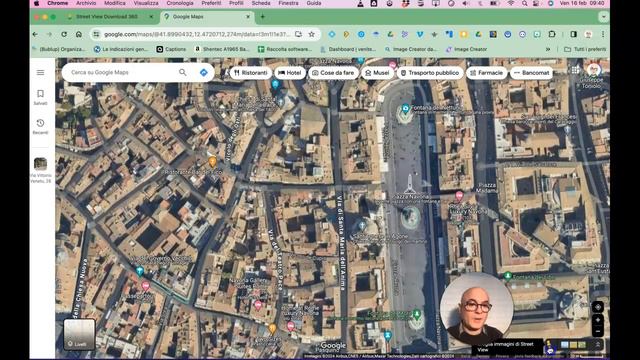
Task: Open the Raccolta software bookmark
Action: point(284,49)
